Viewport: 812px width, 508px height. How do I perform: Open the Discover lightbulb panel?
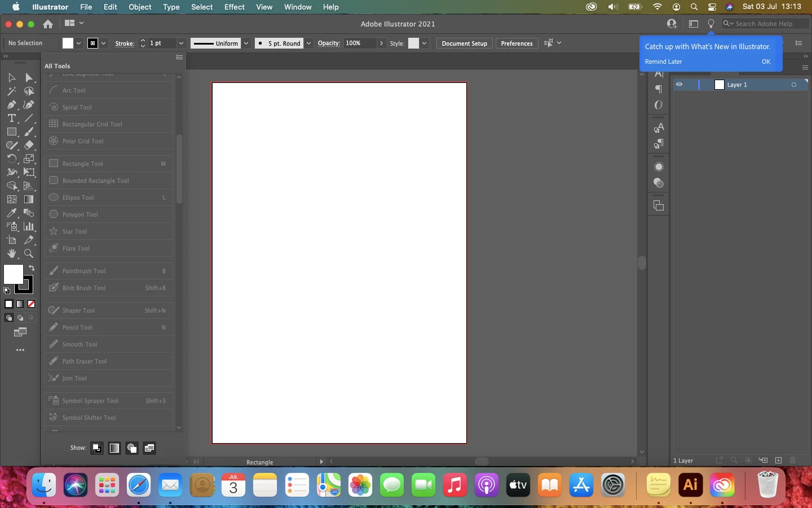point(711,24)
